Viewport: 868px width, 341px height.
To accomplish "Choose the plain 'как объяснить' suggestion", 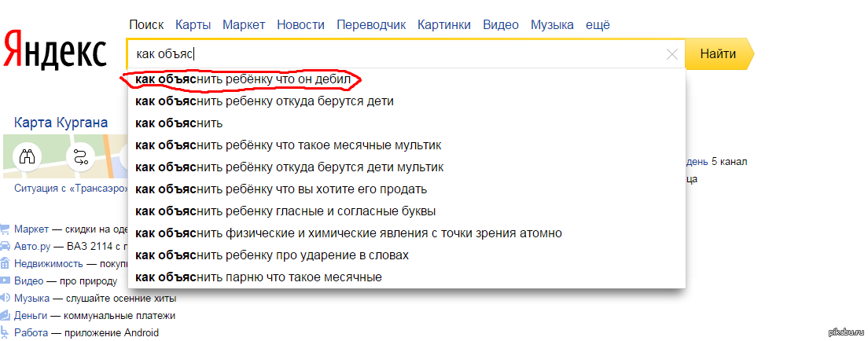I will pyautogui.click(x=179, y=123).
